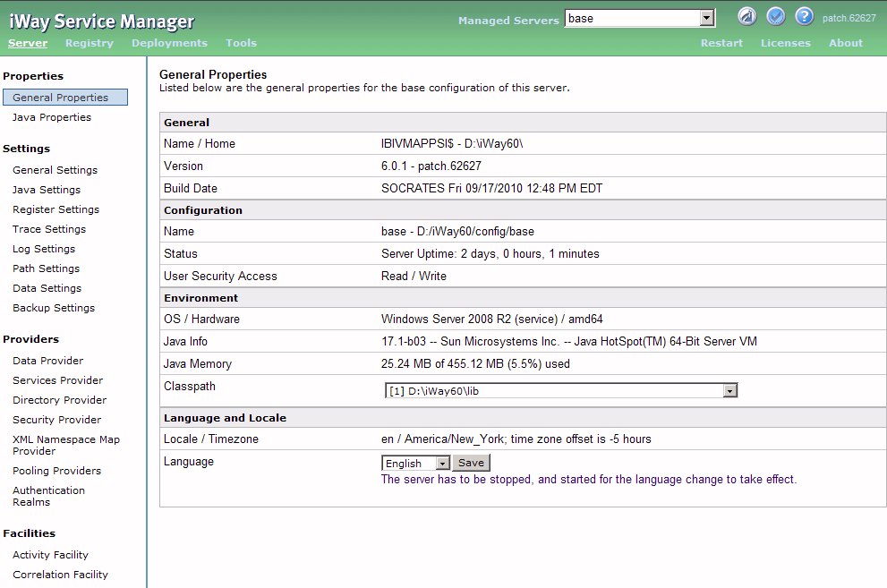
Task: Open the About page
Action: 846,43
